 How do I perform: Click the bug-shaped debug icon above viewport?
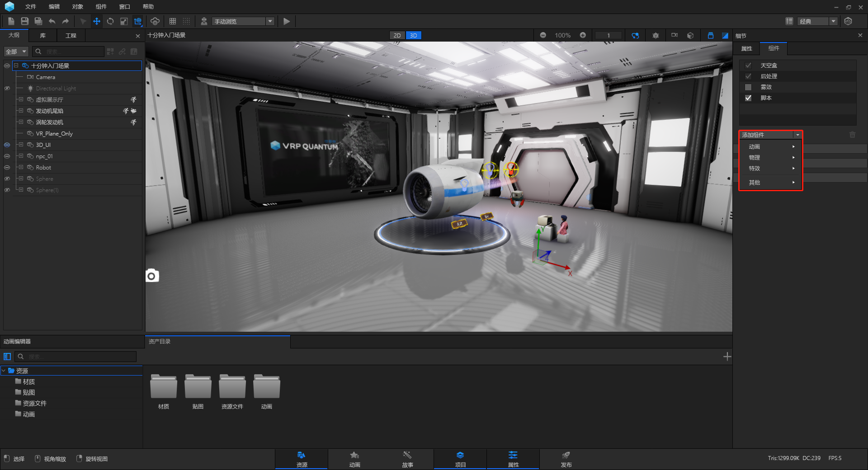coord(656,35)
